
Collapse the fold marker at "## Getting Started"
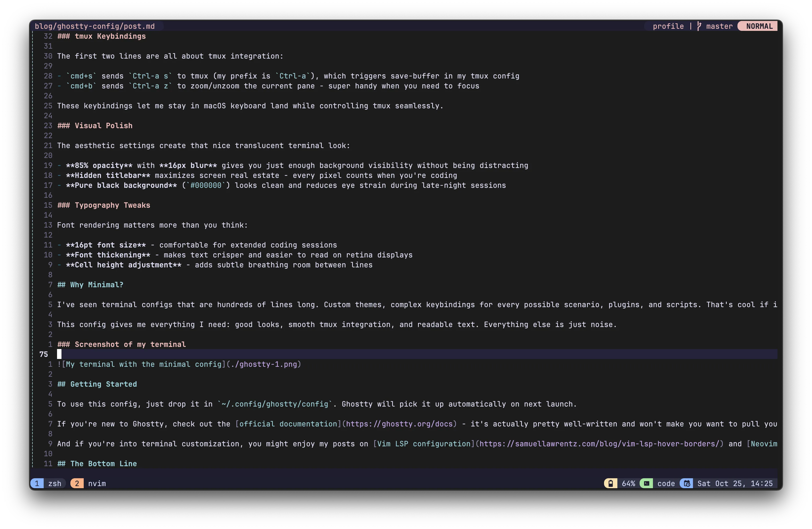pos(33,384)
